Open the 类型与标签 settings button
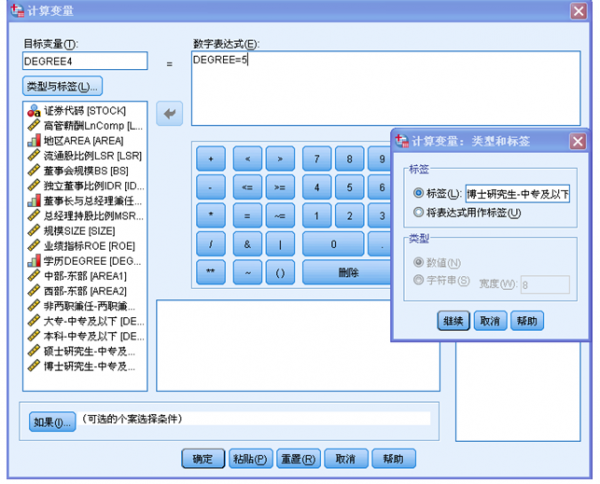 click(x=62, y=87)
